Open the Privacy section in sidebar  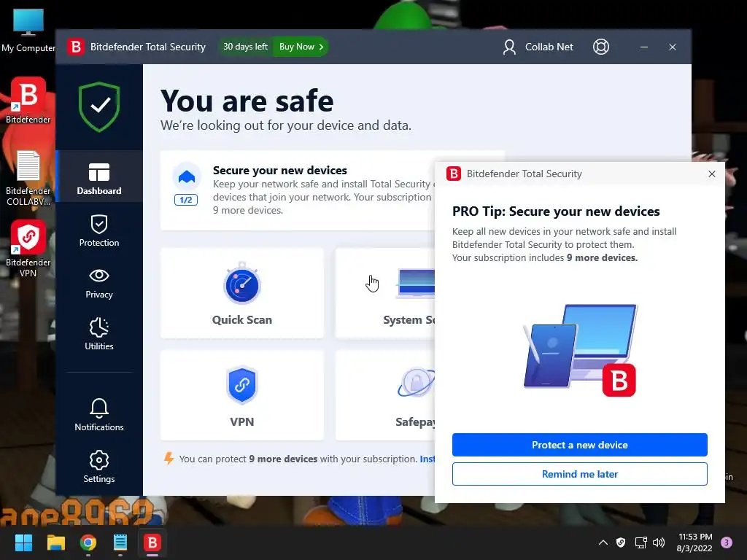click(99, 284)
